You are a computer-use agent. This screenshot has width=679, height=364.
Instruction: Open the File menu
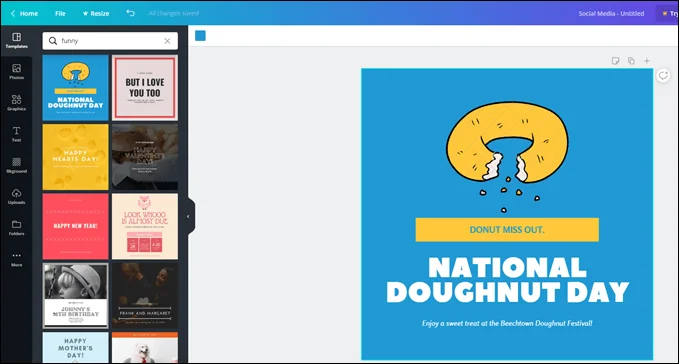point(60,13)
